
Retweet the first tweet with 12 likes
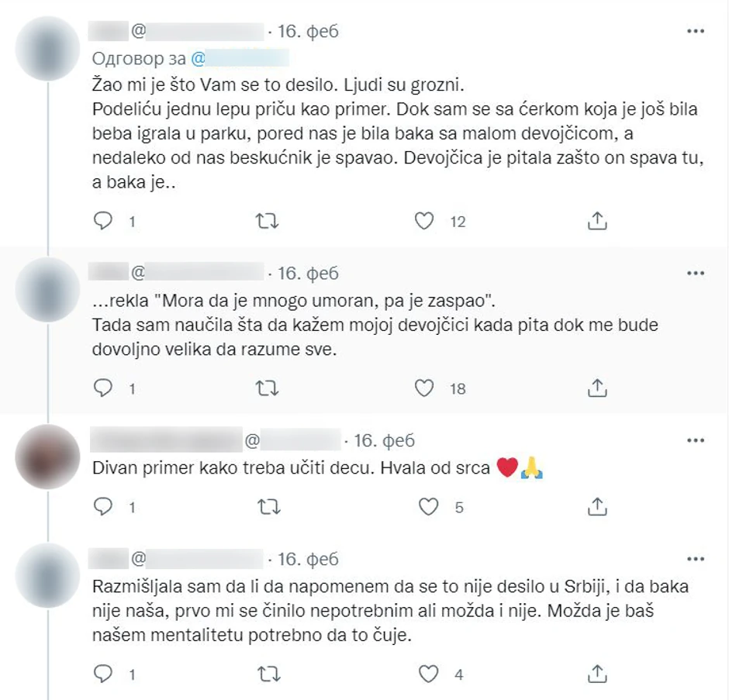(x=268, y=221)
